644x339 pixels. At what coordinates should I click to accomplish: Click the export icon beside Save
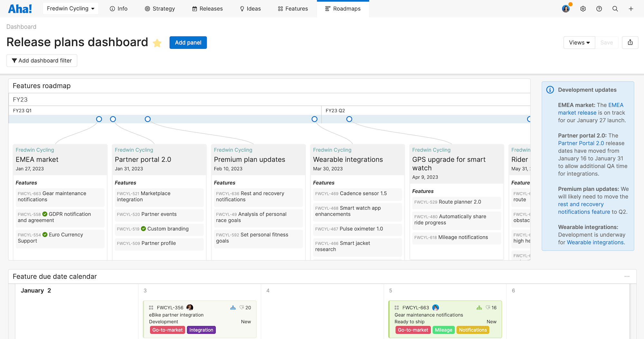pos(630,42)
